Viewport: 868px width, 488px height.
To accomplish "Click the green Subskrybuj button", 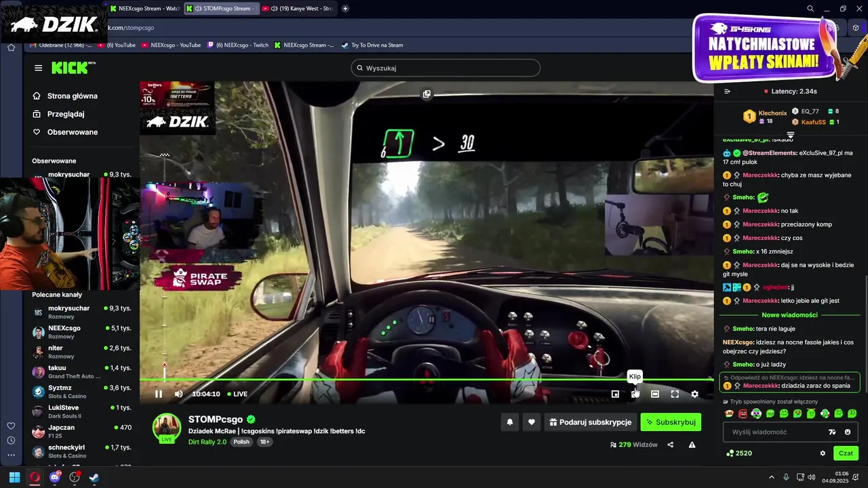I will pyautogui.click(x=671, y=422).
